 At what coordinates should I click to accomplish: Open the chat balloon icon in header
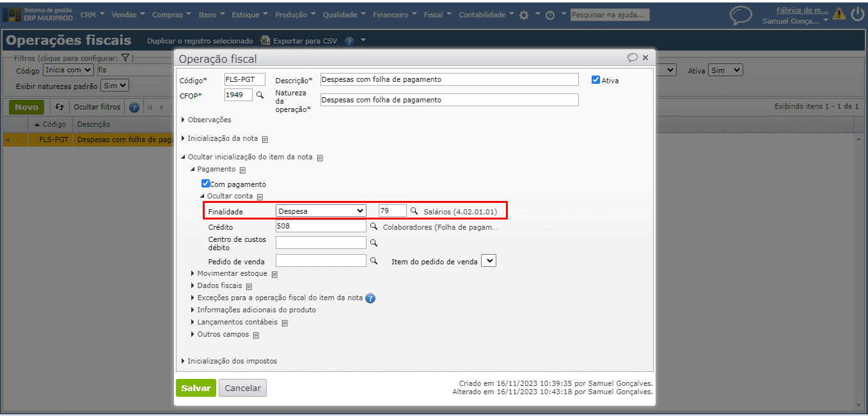741,15
